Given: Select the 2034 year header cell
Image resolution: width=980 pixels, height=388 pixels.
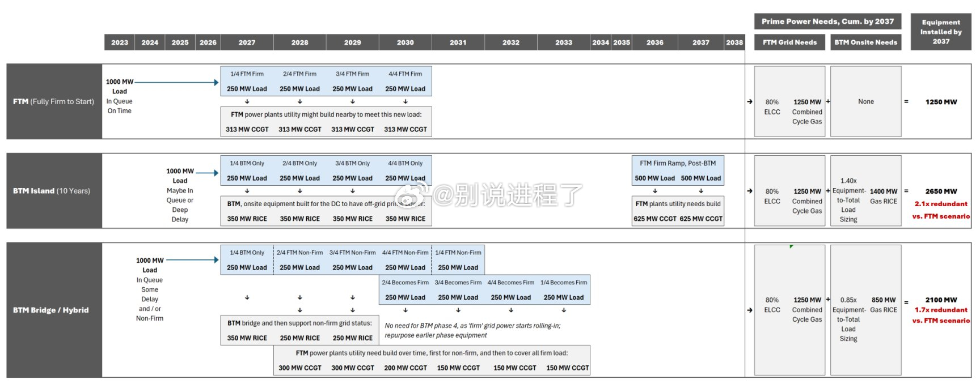Looking at the screenshot, I should [601, 42].
